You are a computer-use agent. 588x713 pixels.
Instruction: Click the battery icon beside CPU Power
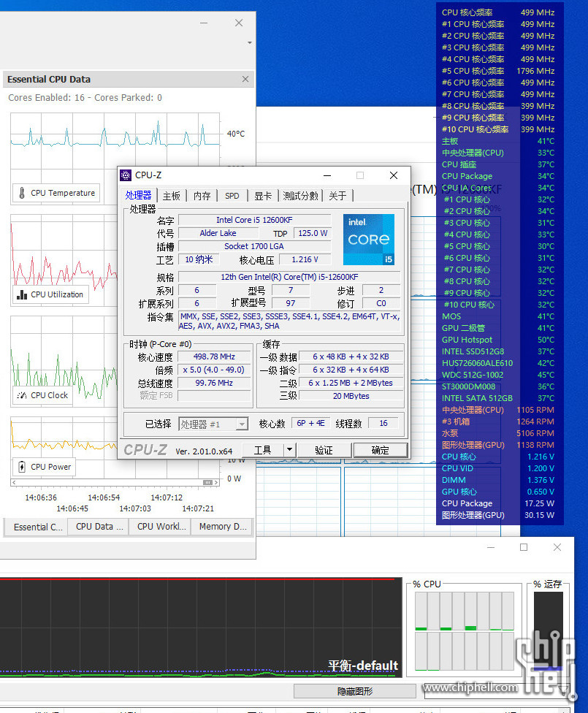click(22, 467)
